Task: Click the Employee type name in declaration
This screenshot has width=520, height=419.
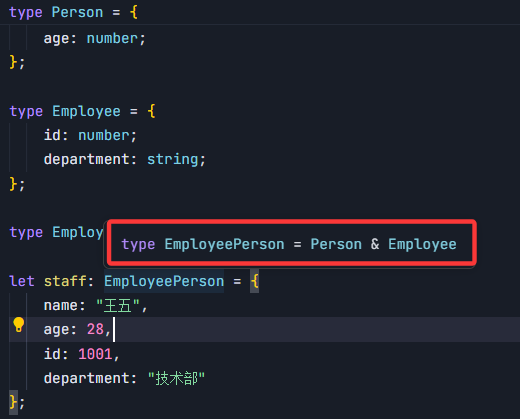Action: [x=86, y=111]
